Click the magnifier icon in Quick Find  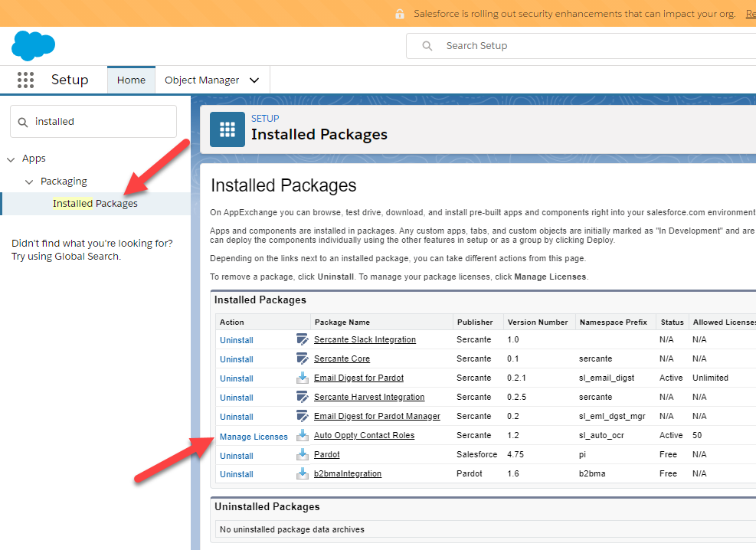23,123
